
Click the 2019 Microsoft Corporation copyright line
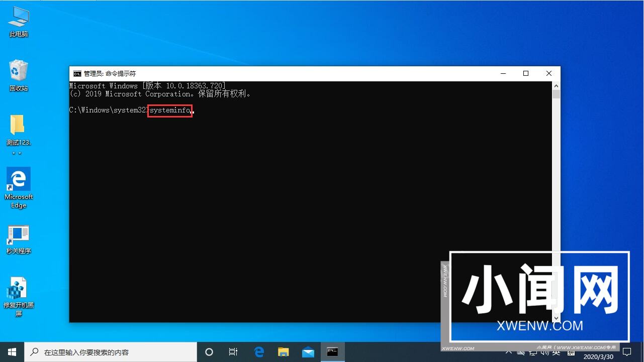pyautogui.click(x=160, y=94)
